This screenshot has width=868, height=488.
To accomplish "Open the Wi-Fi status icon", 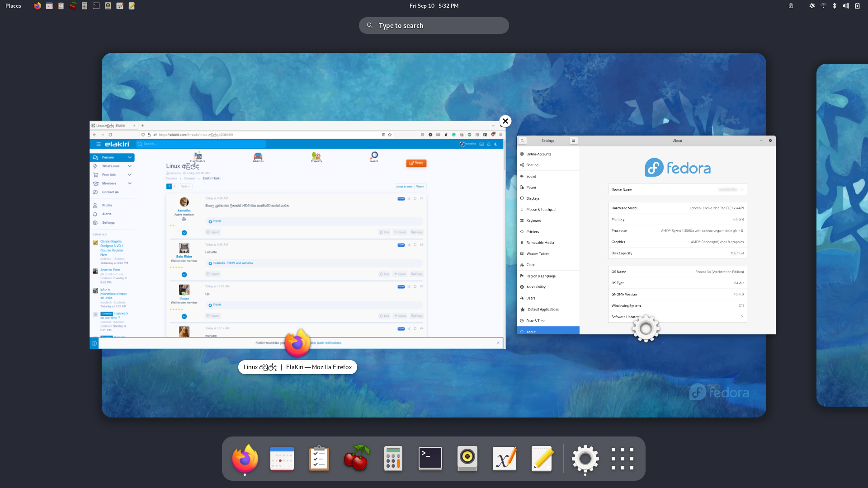I will pyautogui.click(x=823, y=6).
